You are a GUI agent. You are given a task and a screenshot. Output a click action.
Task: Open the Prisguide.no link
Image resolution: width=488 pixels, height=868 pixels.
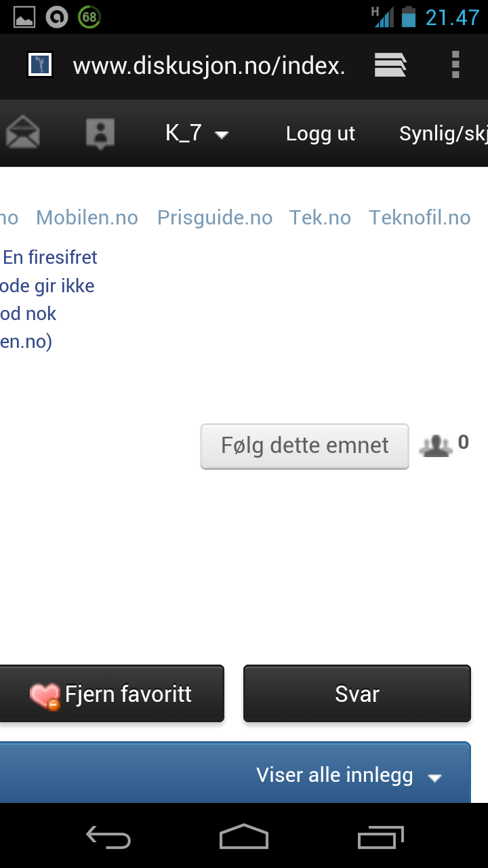click(215, 218)
